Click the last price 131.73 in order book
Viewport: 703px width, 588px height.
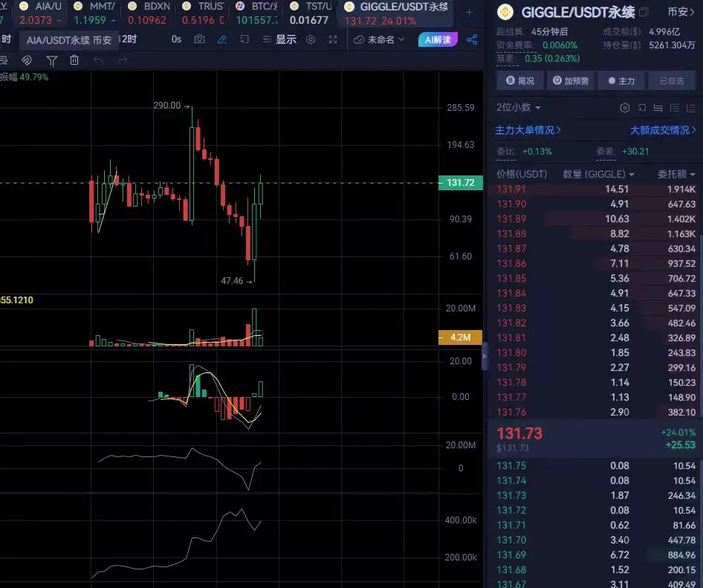coord(519,433)
